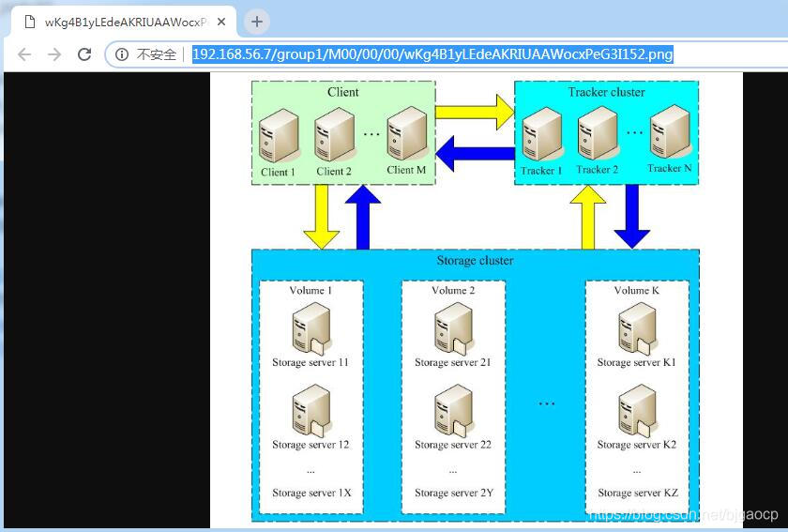
Task: Click the blue arrow from Tracker down to Storage
Action: [x=632, y=217]
